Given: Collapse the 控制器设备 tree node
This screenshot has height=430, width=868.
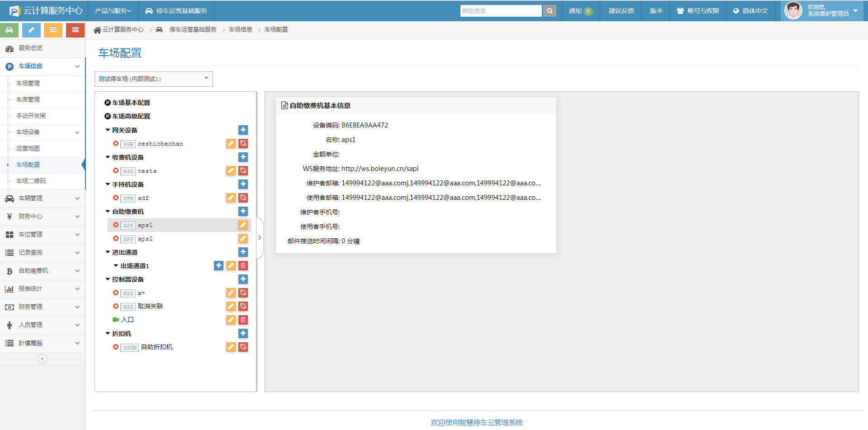Looking at the screenshot, I should tap(108, 279).
